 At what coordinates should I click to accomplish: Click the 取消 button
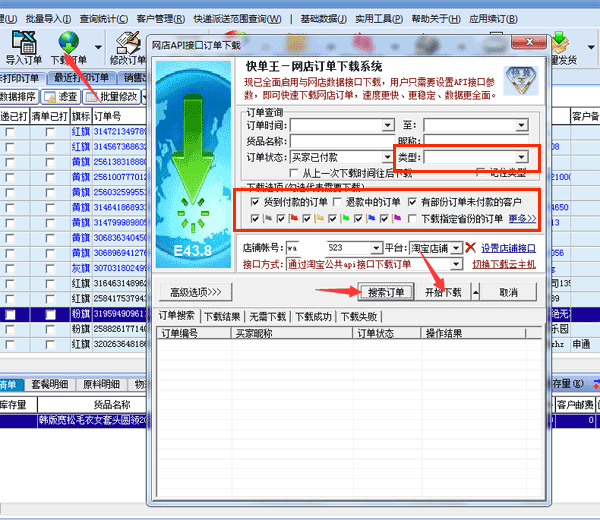508,292
